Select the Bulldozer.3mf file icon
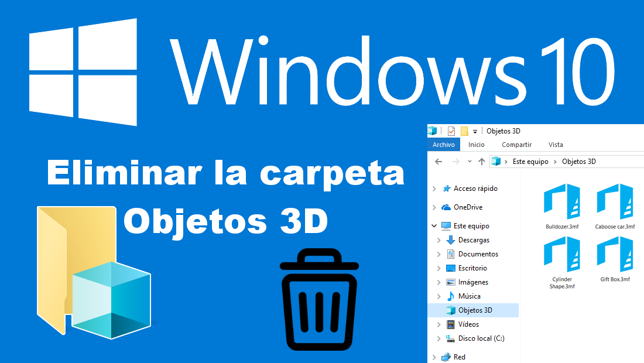The width and height of the screenshot is (644, 363). 562,201
